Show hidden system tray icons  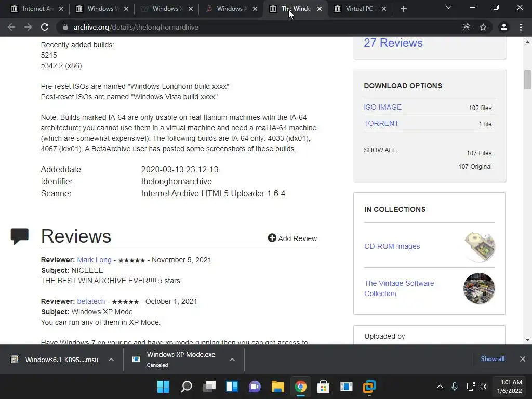pos(440,387)
